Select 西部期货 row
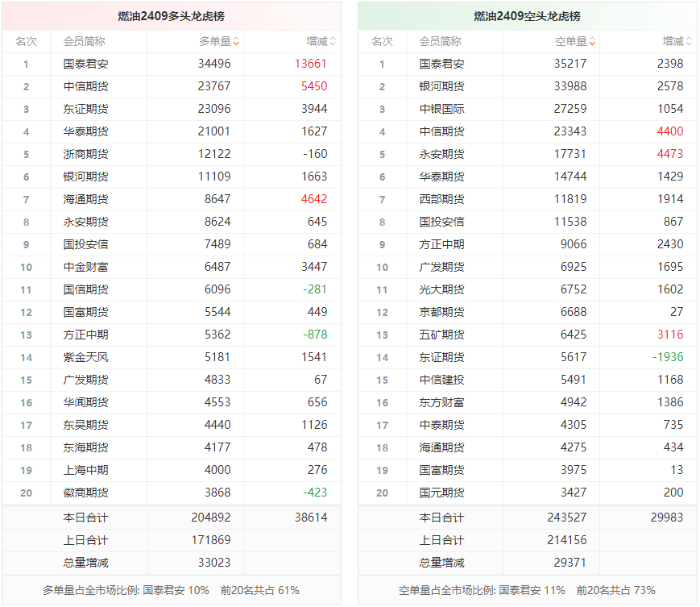 (528, 199)
